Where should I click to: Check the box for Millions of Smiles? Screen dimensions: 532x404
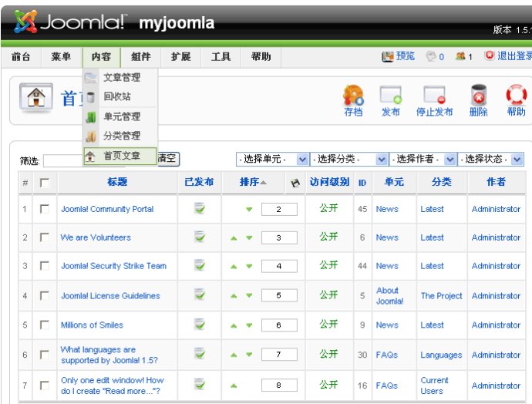(x=45, y=325)
